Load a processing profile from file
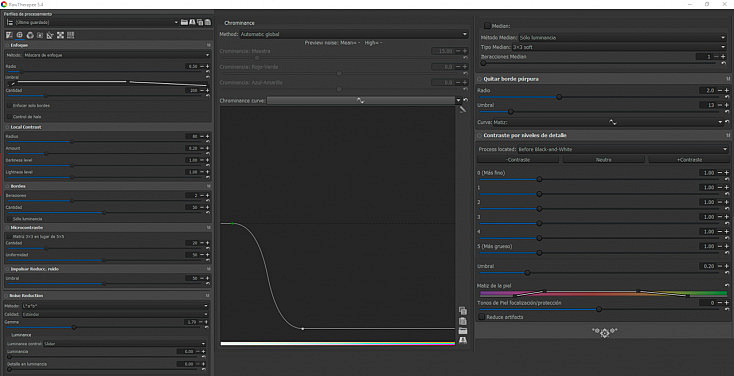 pos(184,22)
